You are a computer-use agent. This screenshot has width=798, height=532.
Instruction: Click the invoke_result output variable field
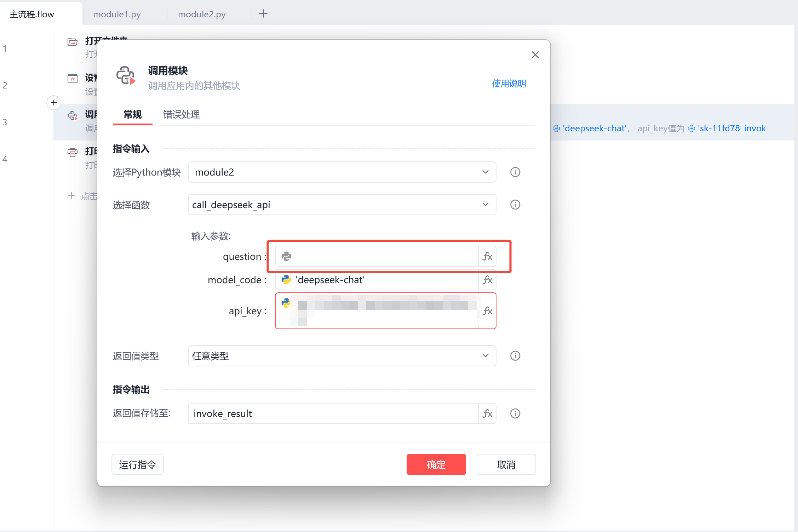pyautogui.click(x=333, y=413)
